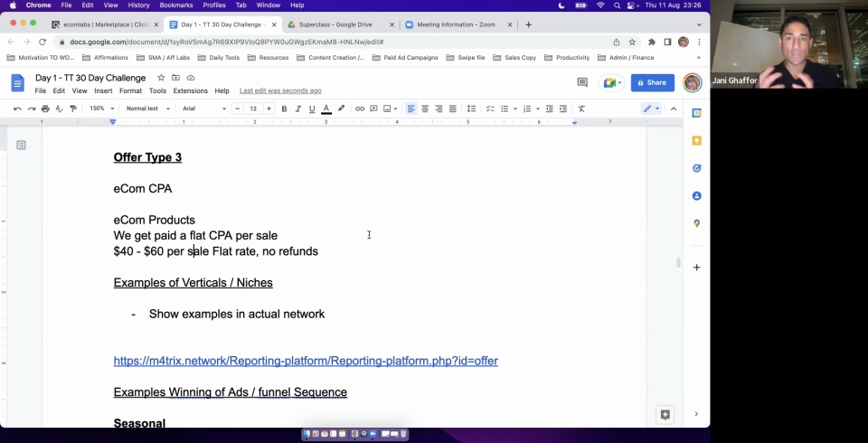The width and height of the screenshot is (868, 443).
Task: Reload the page in Chrome
Action: [42, 42]
